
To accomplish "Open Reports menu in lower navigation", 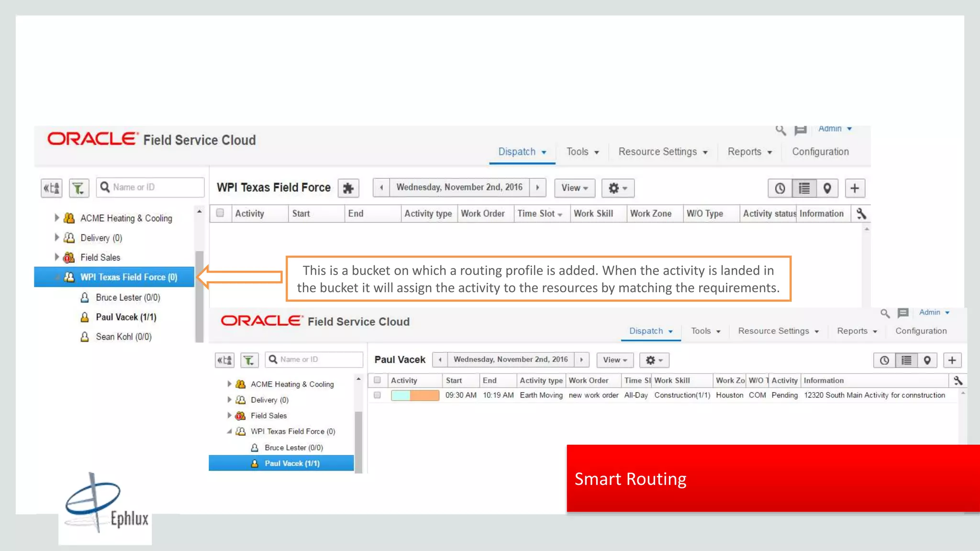I will point(857,331).
